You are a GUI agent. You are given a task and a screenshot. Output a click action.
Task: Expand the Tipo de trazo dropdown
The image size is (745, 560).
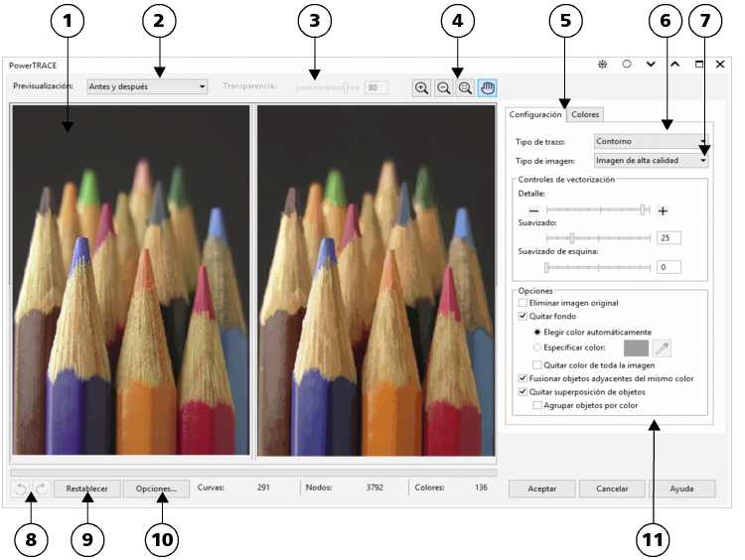pyautogui.click(x=651, y=142)
